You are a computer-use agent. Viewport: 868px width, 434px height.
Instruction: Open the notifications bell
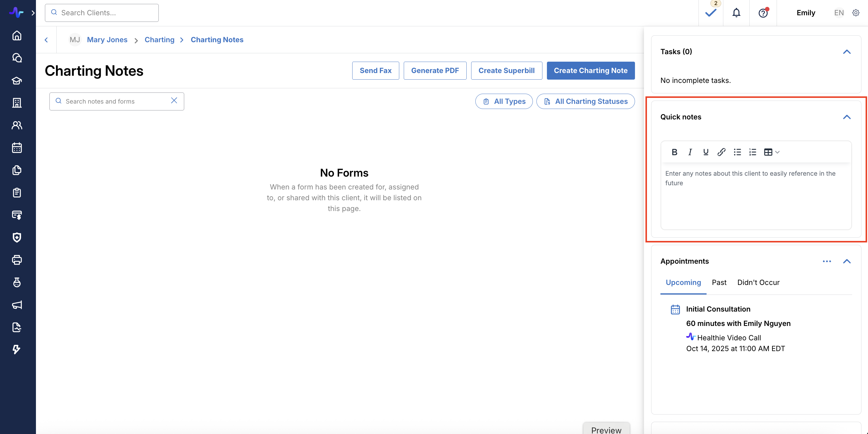(x=736, y=13)
